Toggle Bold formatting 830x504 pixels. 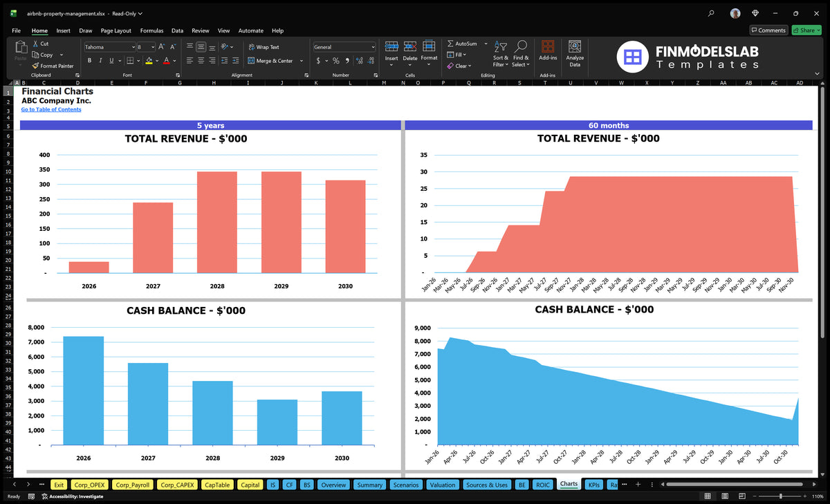pos(90,61)
